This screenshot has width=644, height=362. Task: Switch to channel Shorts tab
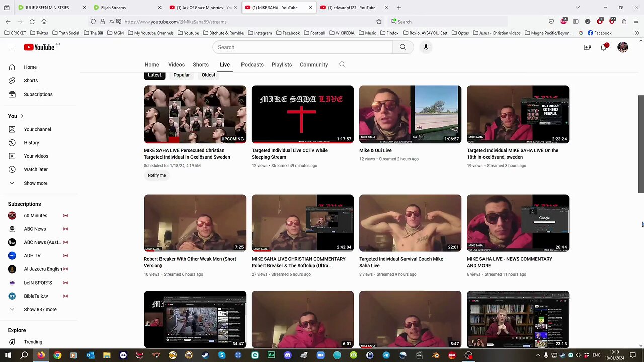201,65
